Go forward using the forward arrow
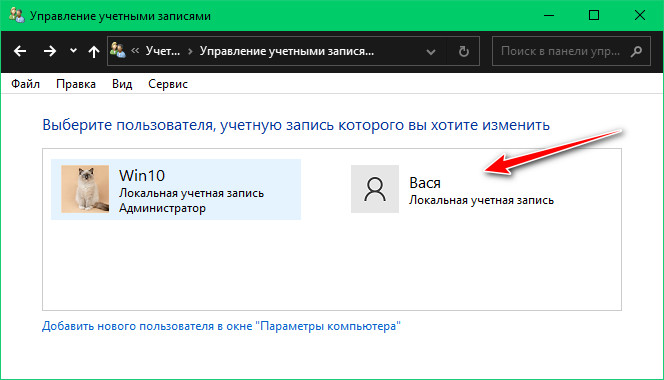 [50, 51]
